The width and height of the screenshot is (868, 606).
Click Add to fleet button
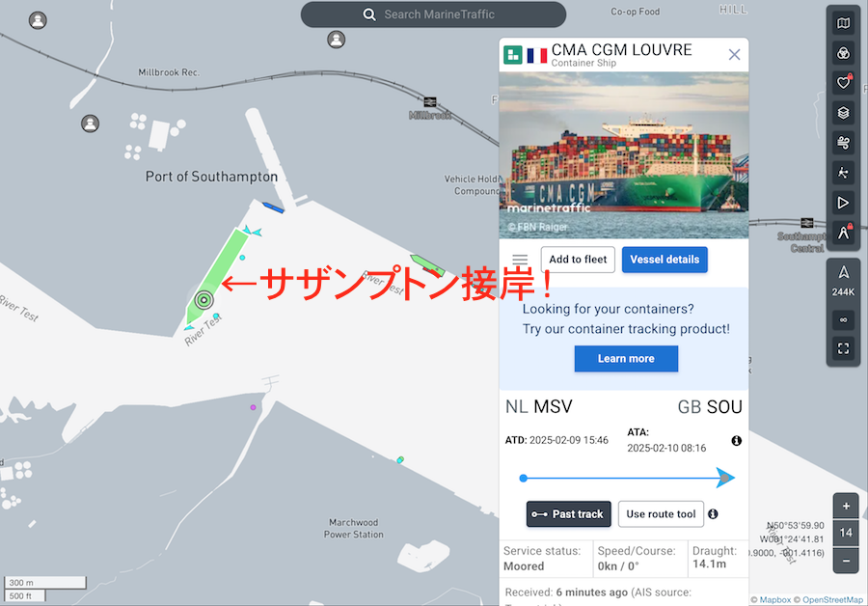point(578,260)
